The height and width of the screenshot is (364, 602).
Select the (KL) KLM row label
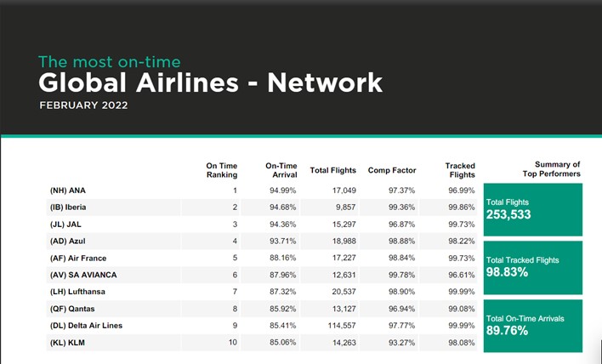67,343
